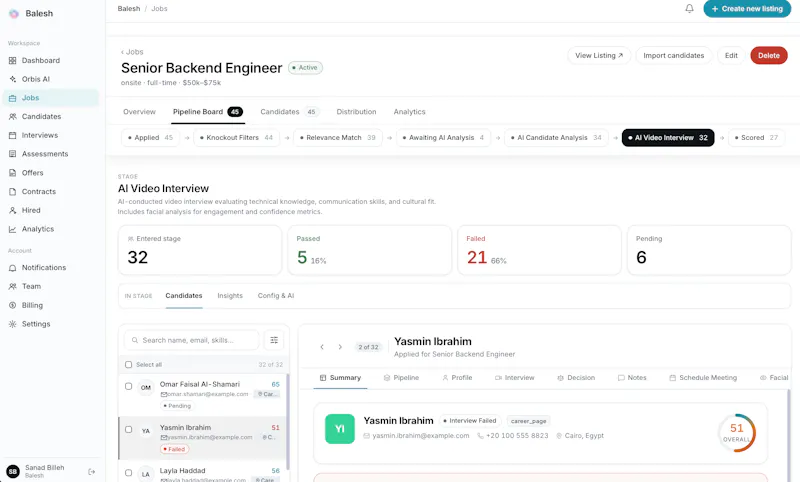Select the Relevance Match stage
The width and height of the screenshot is (800, 482).
click(x=338, y=138)
